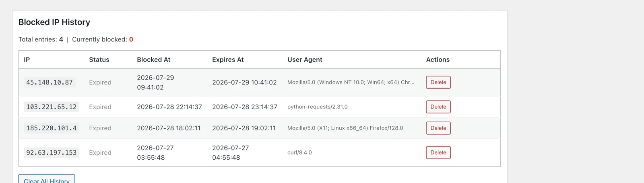This screenshot has width=644, height=183.
Task: Select the IP address 92.63.197.153
Action: [52, 153]
